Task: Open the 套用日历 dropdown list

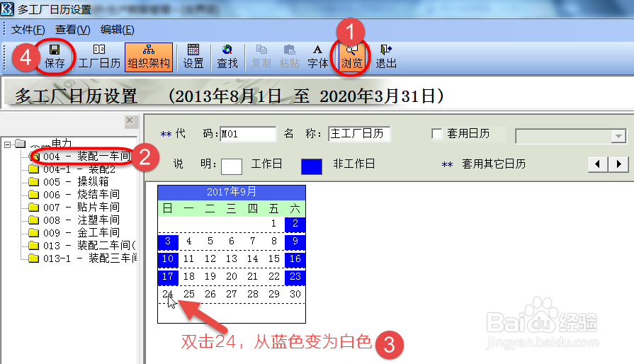Action: point(618,136)
